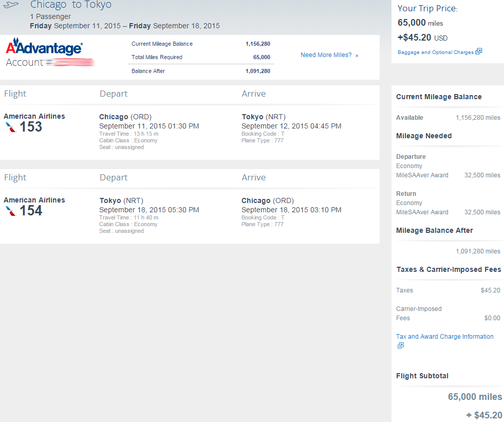
Task: Click Your Trip Price 65,000 miles
Action: [420, 23]
